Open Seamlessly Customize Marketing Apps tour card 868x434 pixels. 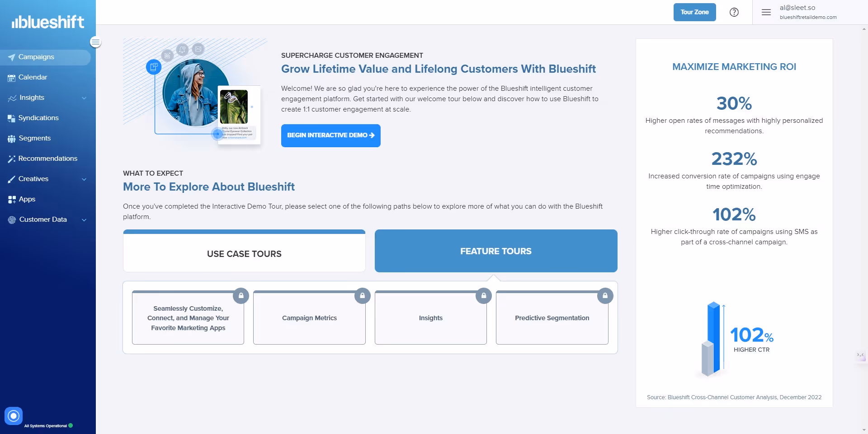pyautogui.click(x=188, y=318)
